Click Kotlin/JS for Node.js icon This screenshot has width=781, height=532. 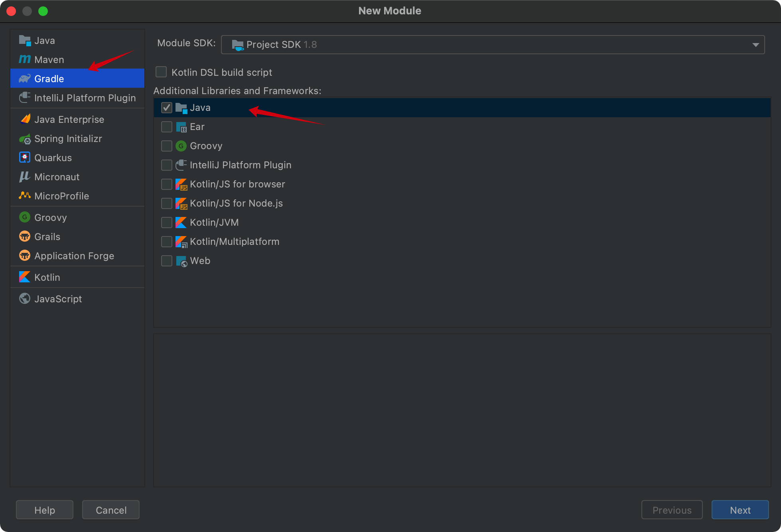(x=181, y=203)
